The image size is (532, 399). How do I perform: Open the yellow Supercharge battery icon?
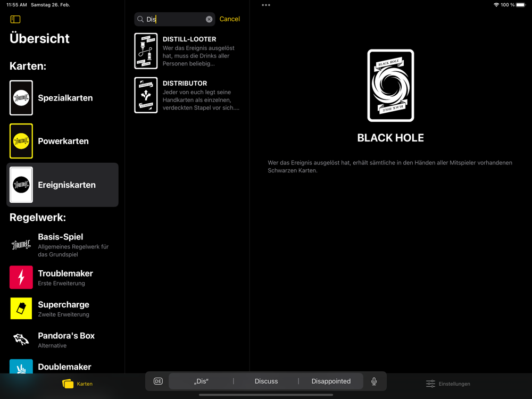21,309
